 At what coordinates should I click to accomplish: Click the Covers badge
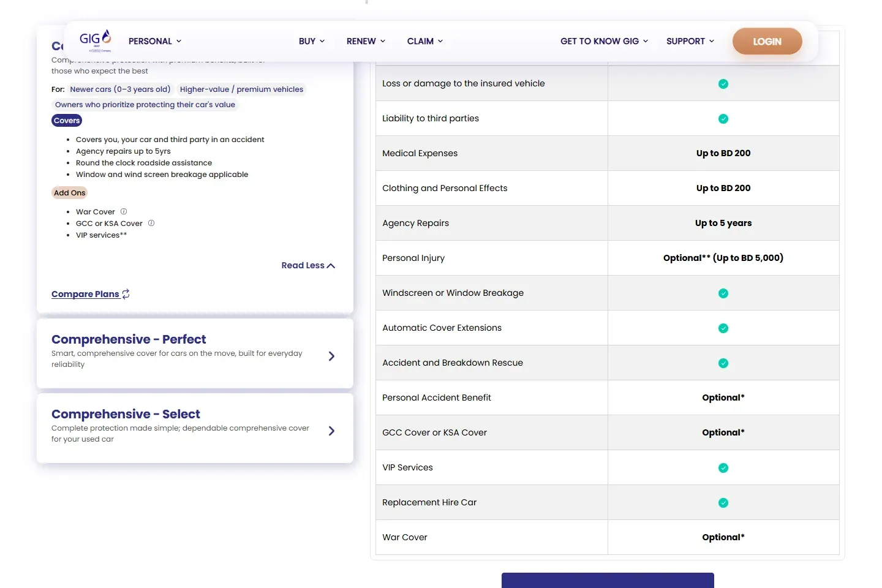pos(67,121)
